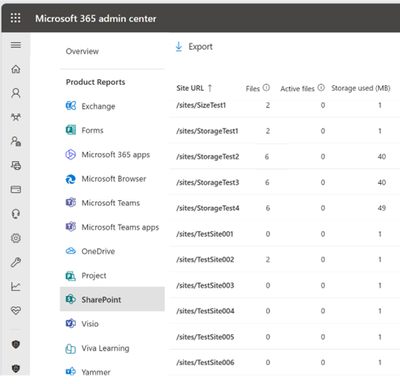Sort by Files column header
Screen dimensions: 400x384
click(253, 89)
